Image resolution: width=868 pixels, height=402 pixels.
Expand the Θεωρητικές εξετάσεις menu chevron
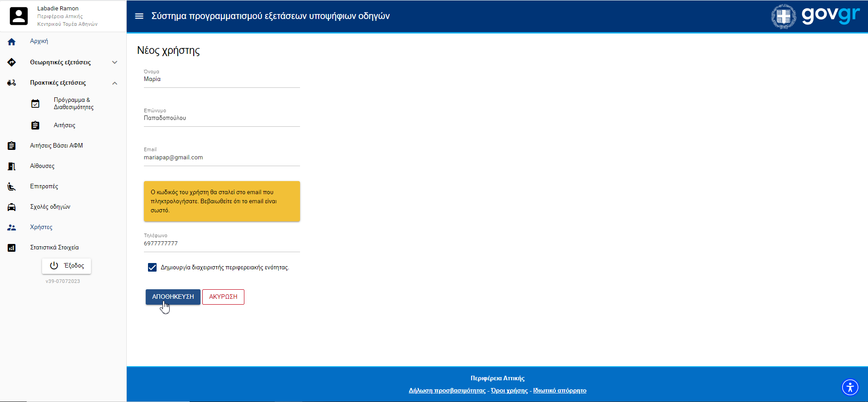tap(114, 62)
